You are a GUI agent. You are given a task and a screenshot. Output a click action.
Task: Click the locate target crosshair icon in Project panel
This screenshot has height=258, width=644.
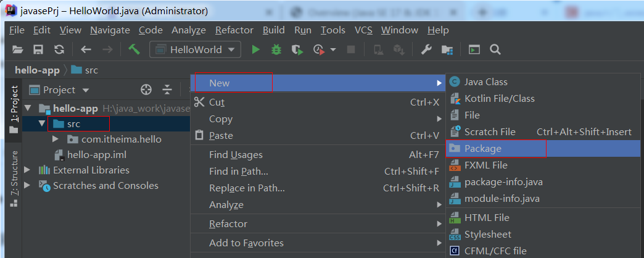click(x=146, y=89)
